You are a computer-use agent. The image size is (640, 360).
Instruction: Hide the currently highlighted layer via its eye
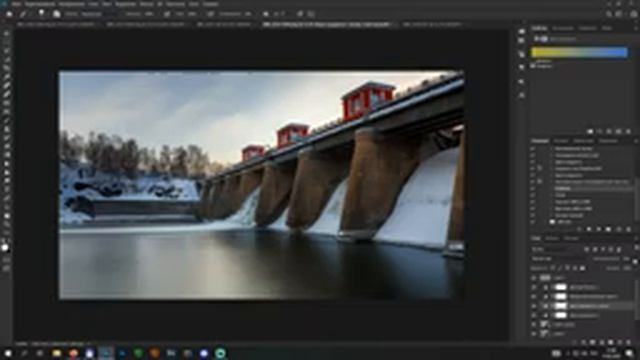(x=533, y=306)
